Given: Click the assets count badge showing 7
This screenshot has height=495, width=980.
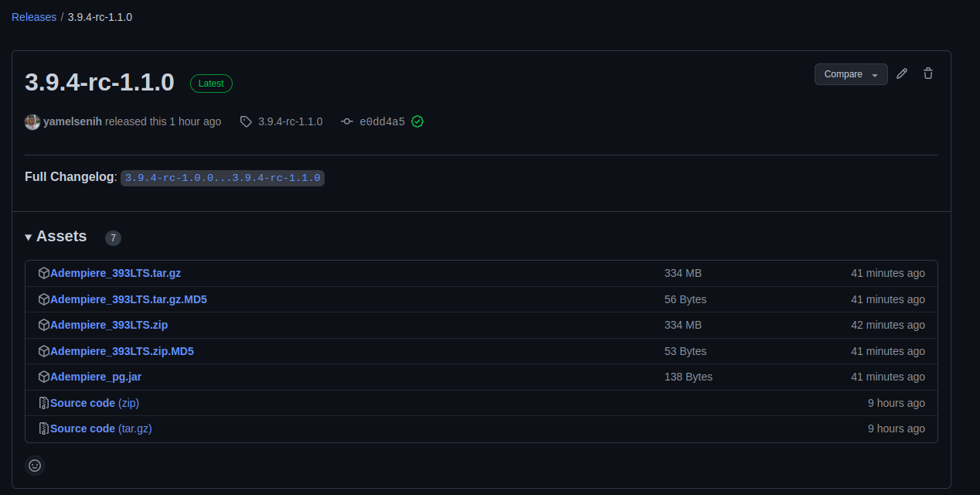Looking at the screenshot, I should tap(113, 237).
